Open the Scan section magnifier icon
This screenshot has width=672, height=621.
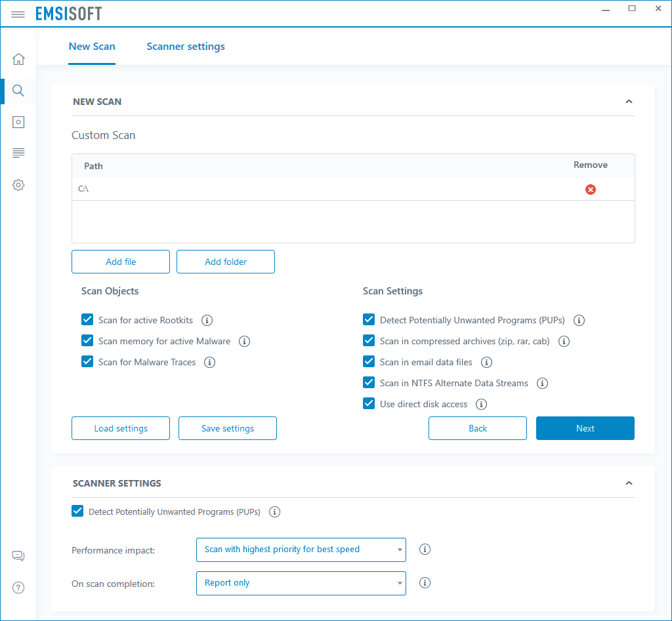(18, 90)
